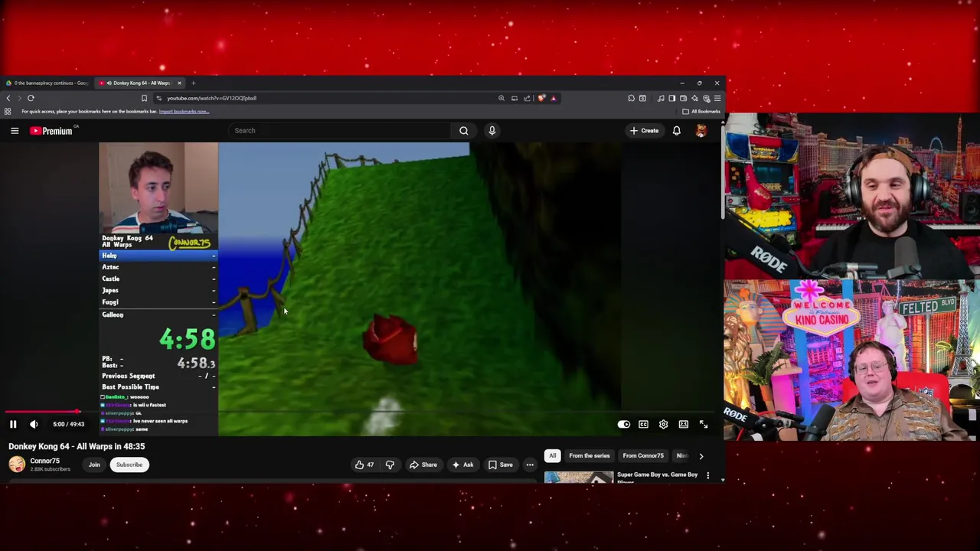This screenshot has height=551, width=980.
Task: Select the Donkey Kong 64 browser tab
Action: point(140,83)
